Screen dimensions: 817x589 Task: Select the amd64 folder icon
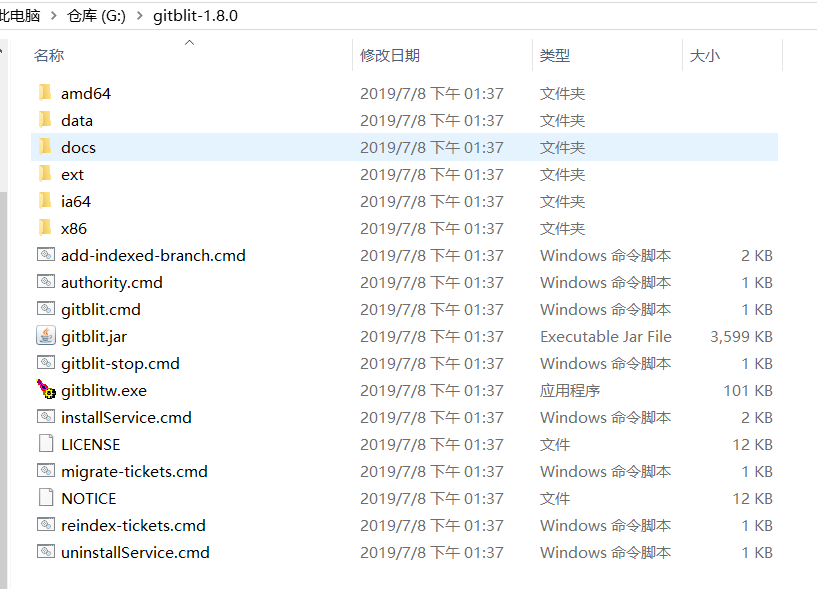coord(45,93)
